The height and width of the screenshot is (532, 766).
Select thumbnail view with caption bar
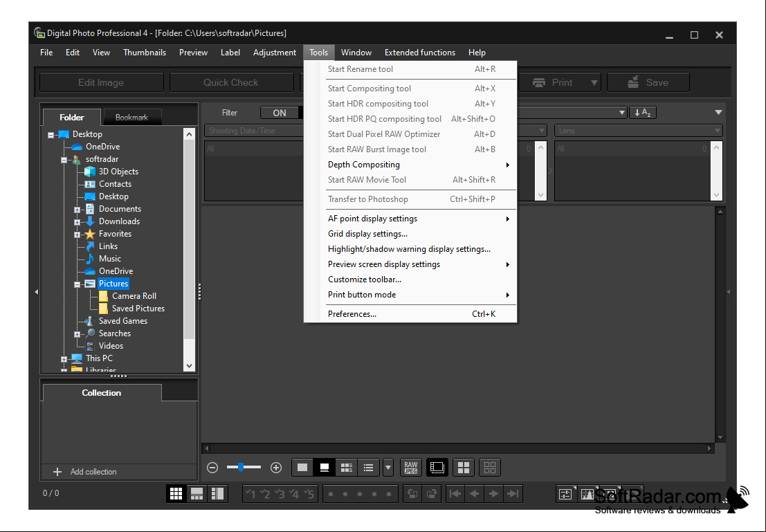[325, 468]
